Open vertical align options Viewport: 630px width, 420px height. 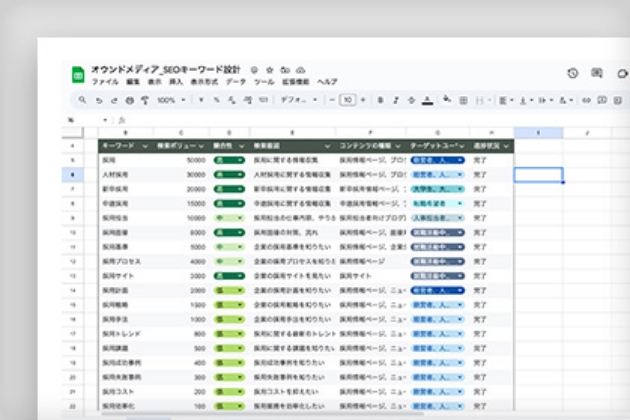526,100
